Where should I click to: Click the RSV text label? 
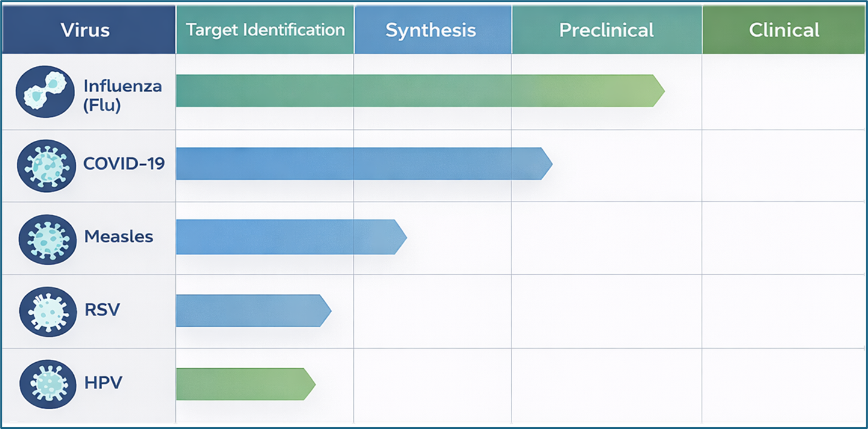point(102,310)
